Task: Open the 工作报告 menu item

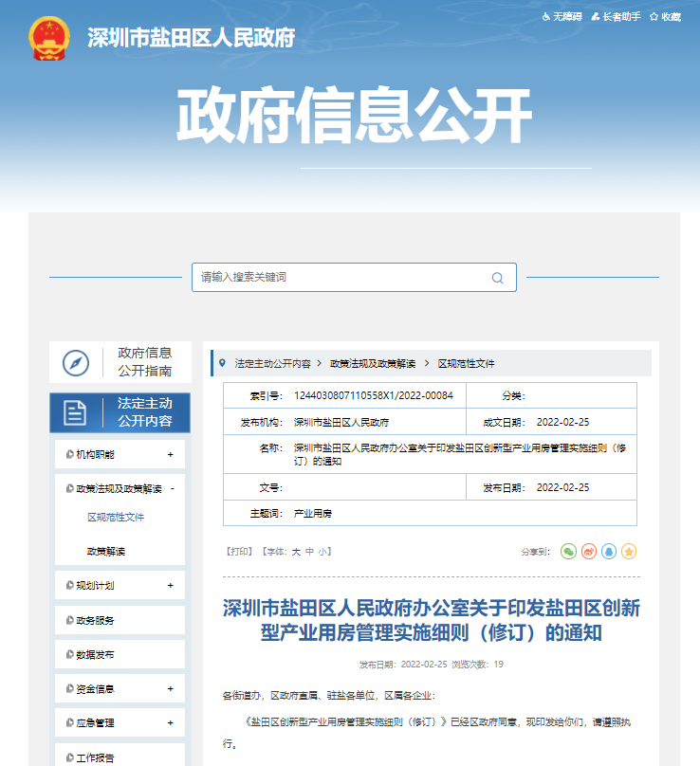Action: point(95,757)
